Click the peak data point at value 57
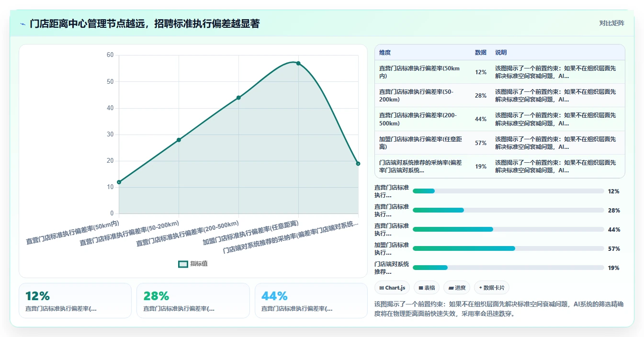The height and width of the screenshot is (337, 644). point(298,63)
